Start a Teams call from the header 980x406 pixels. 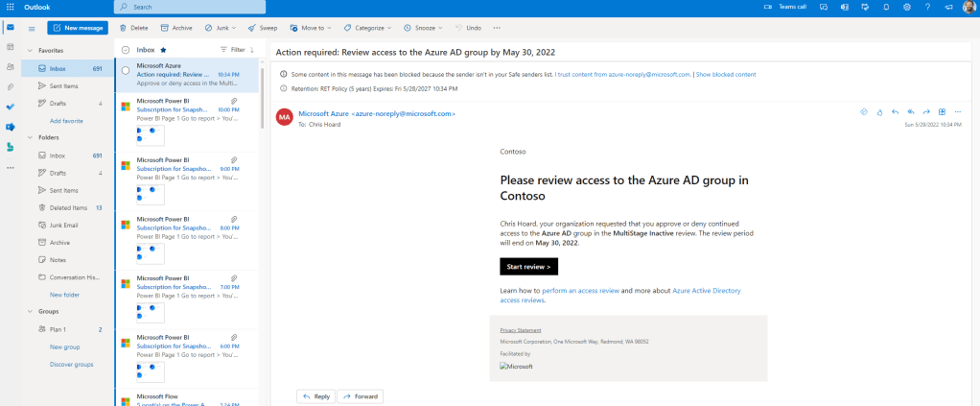[785, 7]
